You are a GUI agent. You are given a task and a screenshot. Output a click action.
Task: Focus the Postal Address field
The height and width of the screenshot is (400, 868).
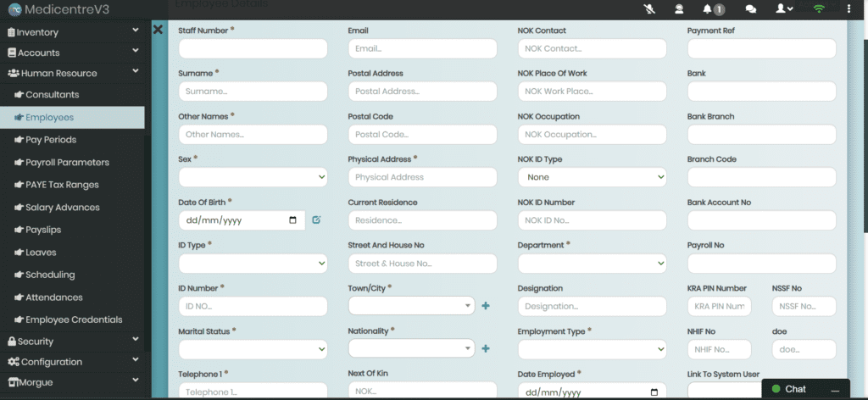click(422, 92)
